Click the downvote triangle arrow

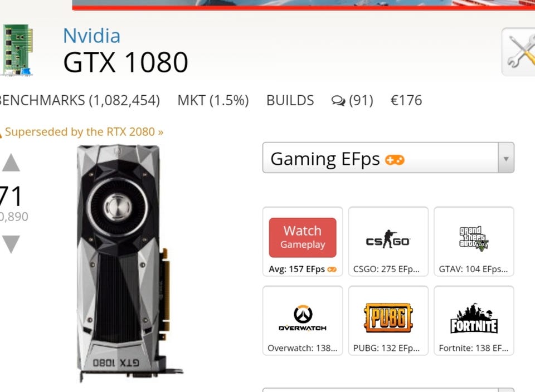[x=11, y=244]
